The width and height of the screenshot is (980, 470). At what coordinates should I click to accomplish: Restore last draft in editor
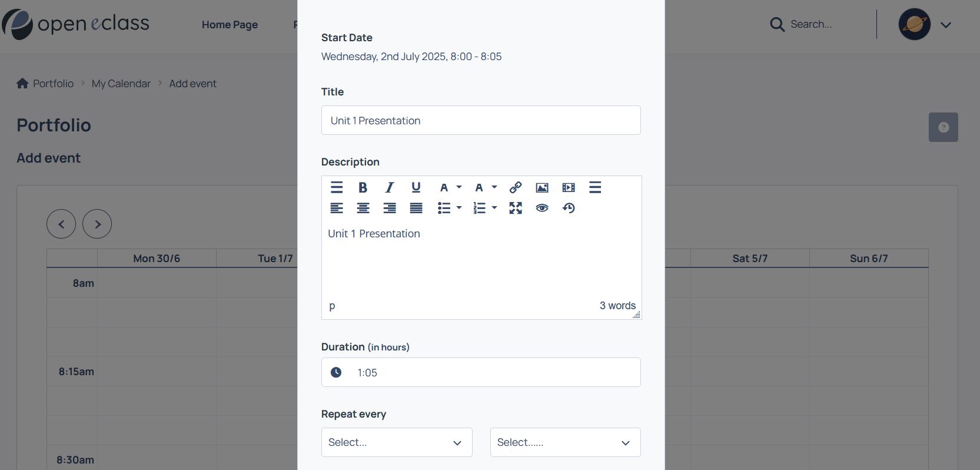coord(569,208)
